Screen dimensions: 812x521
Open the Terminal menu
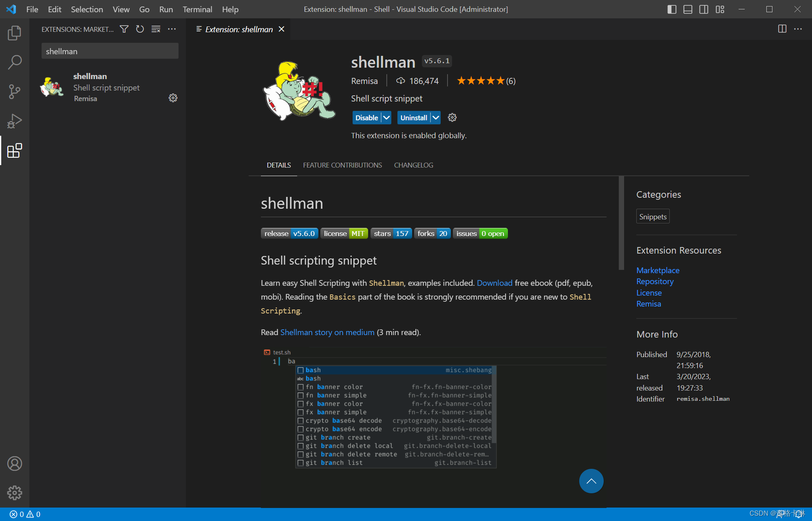coord(197,9)
